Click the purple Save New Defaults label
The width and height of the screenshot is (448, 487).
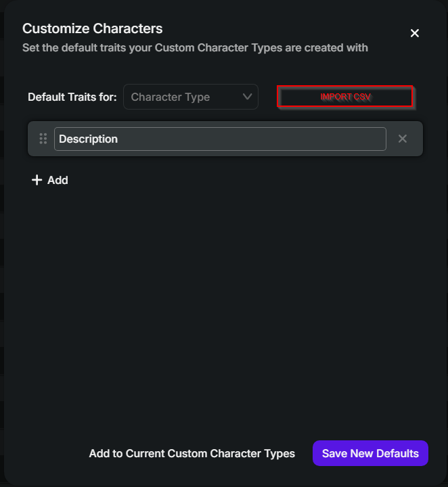(x=370, y=453)
